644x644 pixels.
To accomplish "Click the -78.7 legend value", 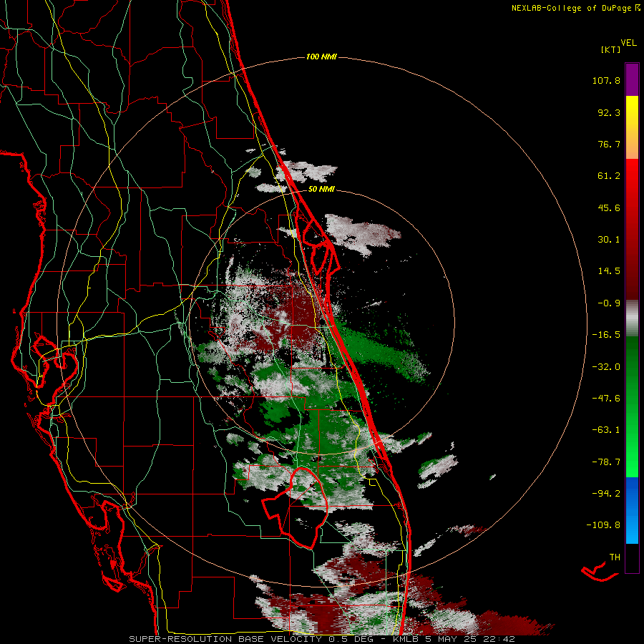I will (x=606, y=462).
